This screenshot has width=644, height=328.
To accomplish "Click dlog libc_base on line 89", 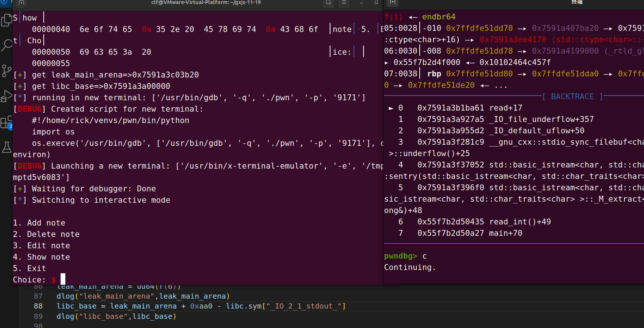I will click(x=116, y=316).
